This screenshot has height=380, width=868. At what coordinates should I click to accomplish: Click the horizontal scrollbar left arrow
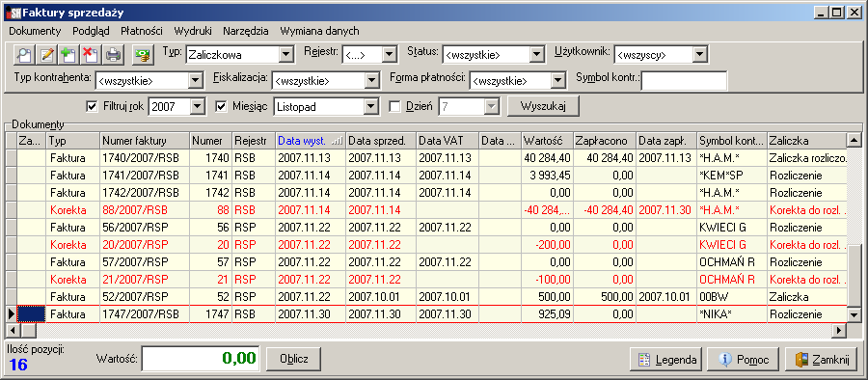point(13,330)
